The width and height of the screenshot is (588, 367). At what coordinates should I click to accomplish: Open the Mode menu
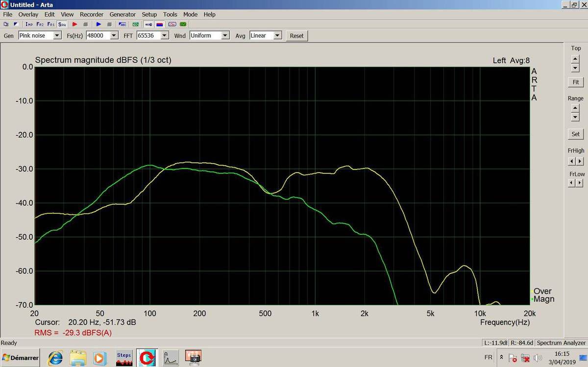coord(191,15)
